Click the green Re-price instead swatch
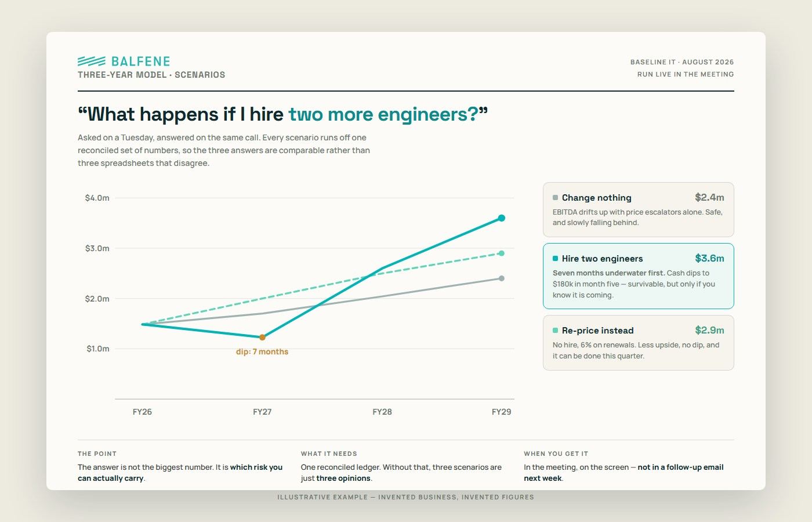 (x=555, y=331)
